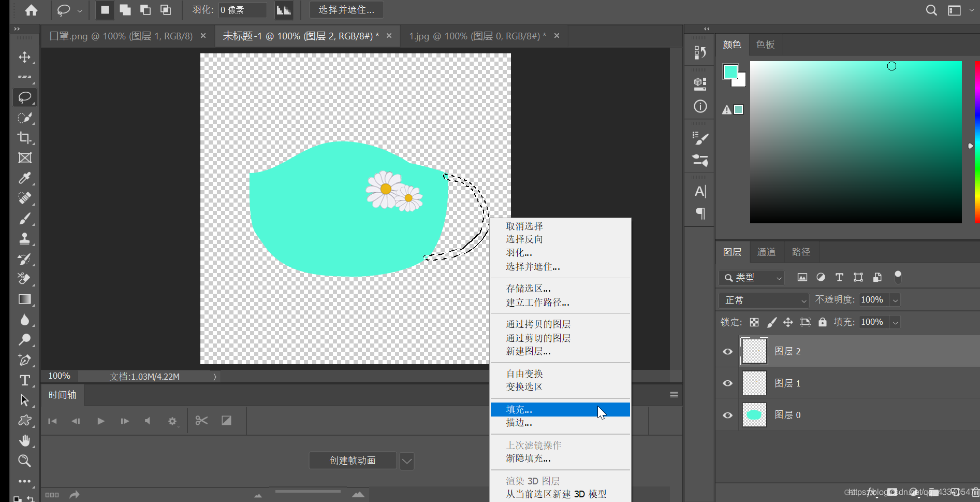Click the Gradient tool icon

click(x=24, y=299)
